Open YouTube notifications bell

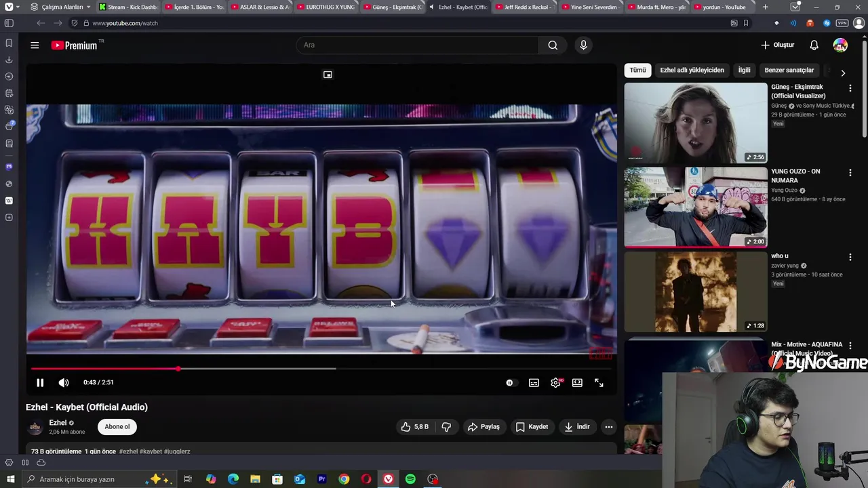point(814,45)
